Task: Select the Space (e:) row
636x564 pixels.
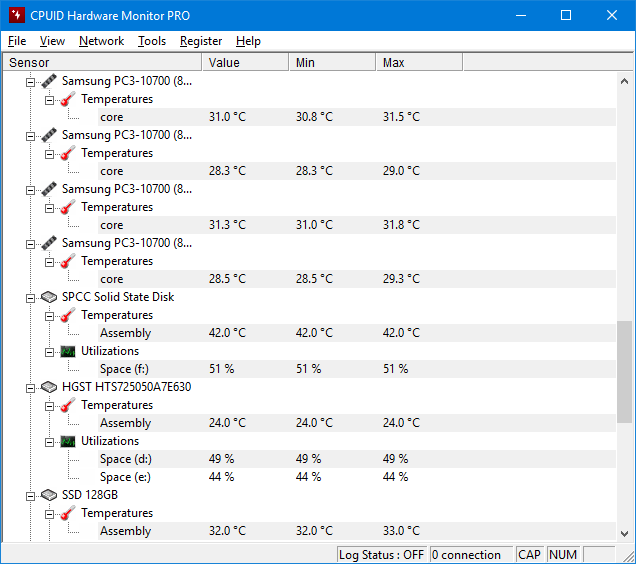Action: (x=357, y=477)
